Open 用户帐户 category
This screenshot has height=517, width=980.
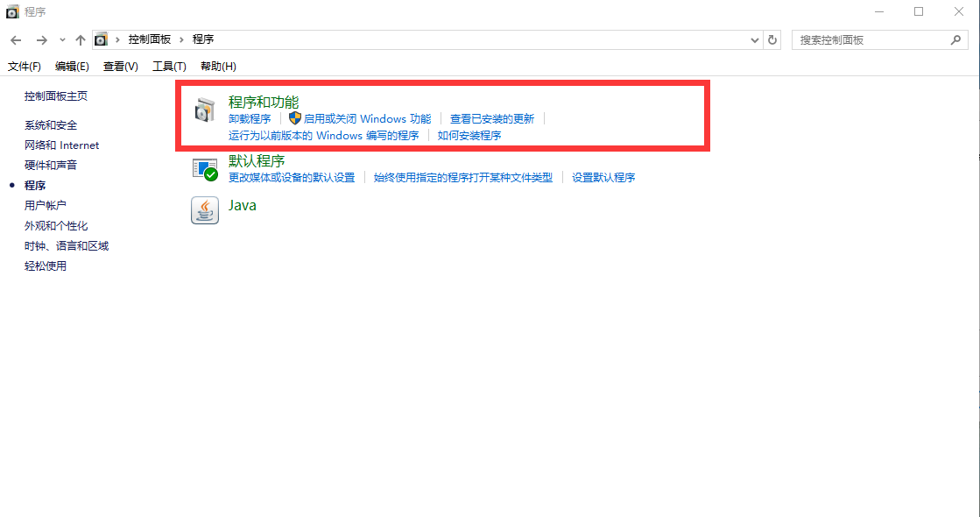point(45,205)
